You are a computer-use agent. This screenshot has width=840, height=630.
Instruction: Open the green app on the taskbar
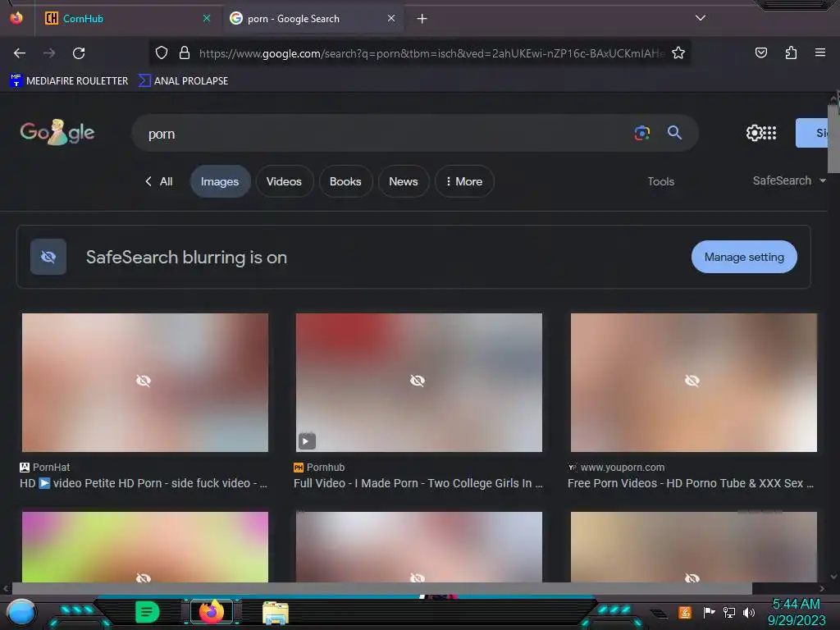(x=148, y=612)
